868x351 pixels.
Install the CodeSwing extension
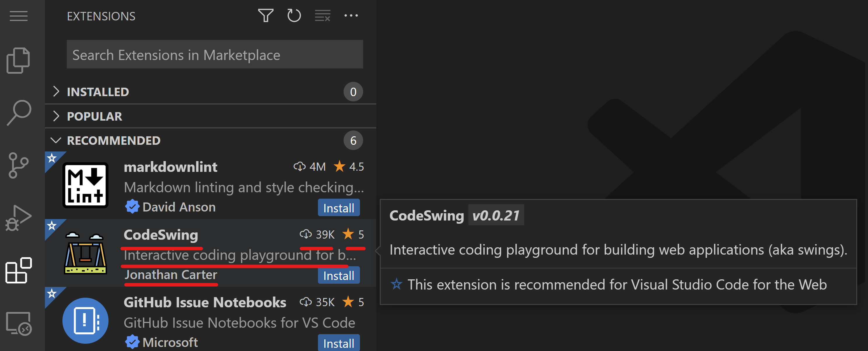pos(339,276)
